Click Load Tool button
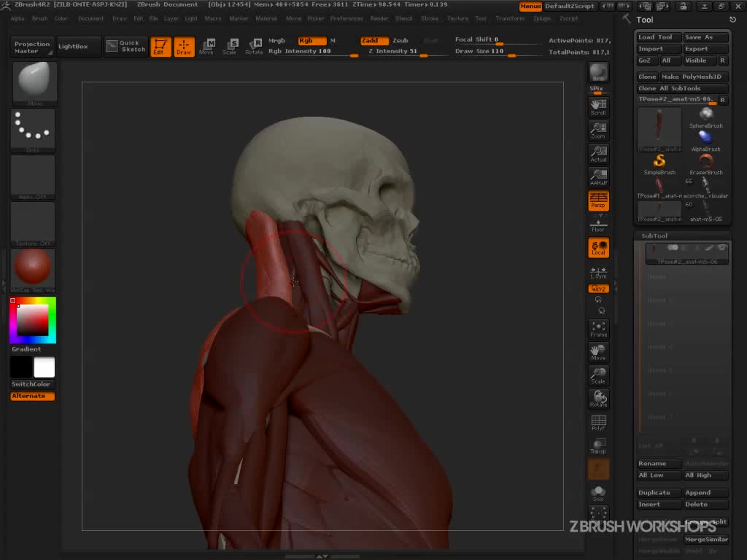 tap(659, 37)
